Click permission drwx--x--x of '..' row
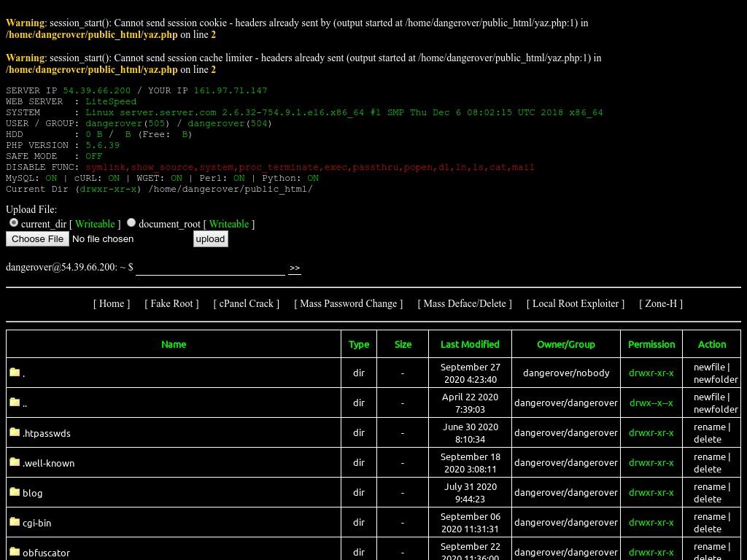 651,402
